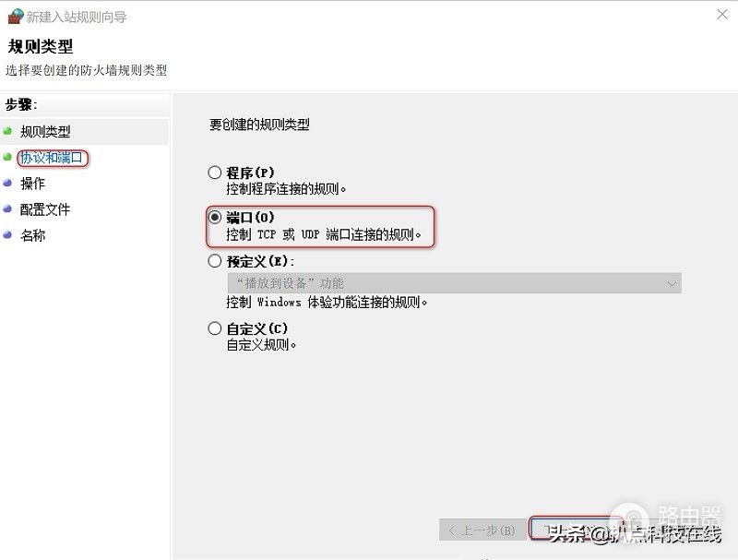Screen dimensions: 738x560
Task: Open the "播放到设备"功能 predefined dropdown
Action: (454, 283)
